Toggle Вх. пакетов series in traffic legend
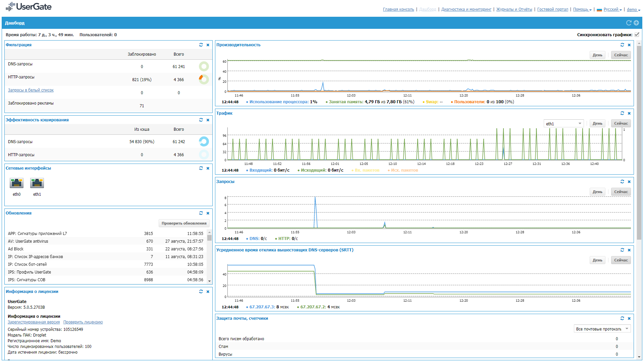 click(x=367, y=170)
